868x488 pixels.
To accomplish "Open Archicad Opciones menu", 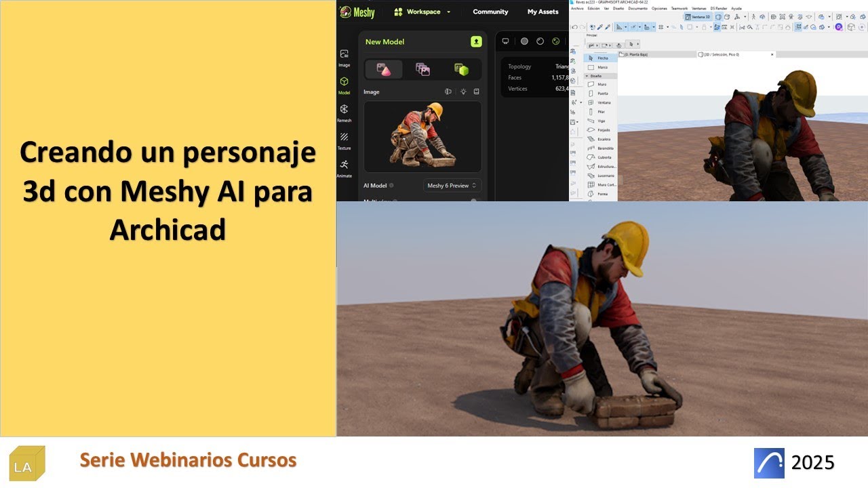I will pyautogui.click(x=659, y=8).
